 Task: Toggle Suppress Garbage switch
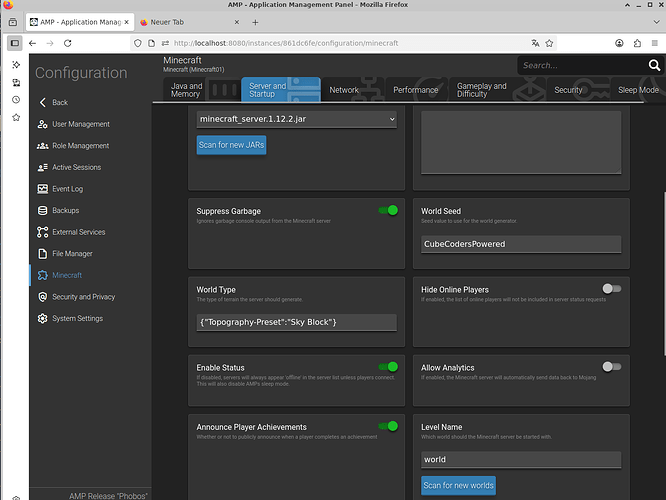[x=388, y=210]
